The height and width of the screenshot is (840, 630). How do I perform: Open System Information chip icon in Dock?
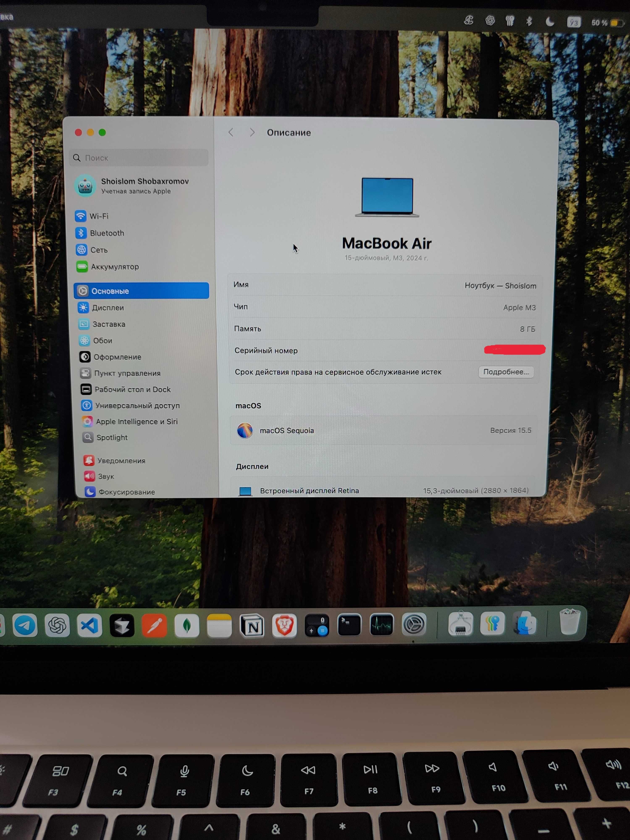[x=460, y=623]
